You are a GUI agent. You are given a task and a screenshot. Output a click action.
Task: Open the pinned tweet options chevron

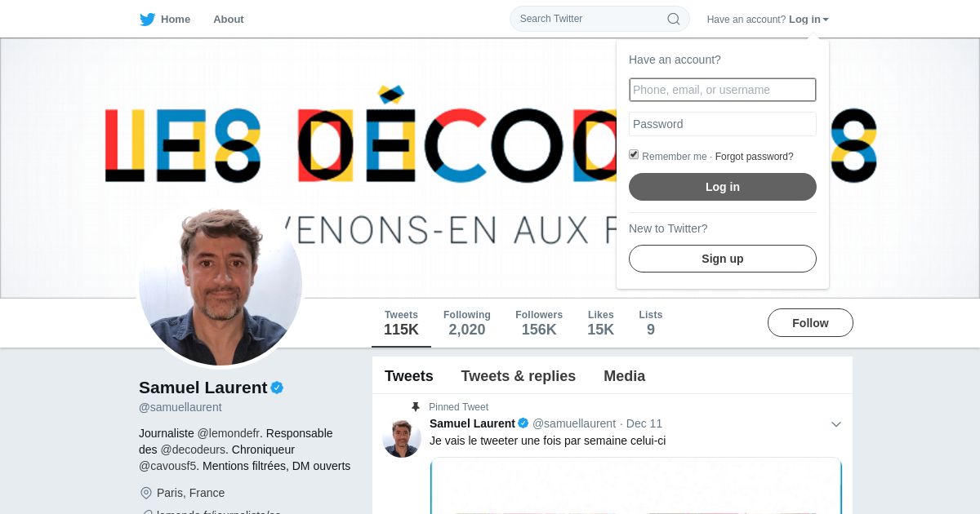[x=835, y=424]
